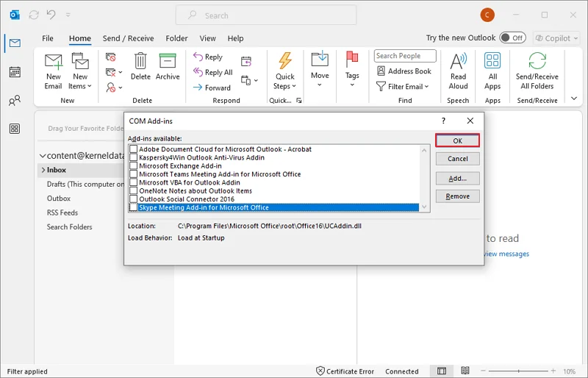Check the Kaspersky4Win Anti-Virus Addin checkbox

134,157
